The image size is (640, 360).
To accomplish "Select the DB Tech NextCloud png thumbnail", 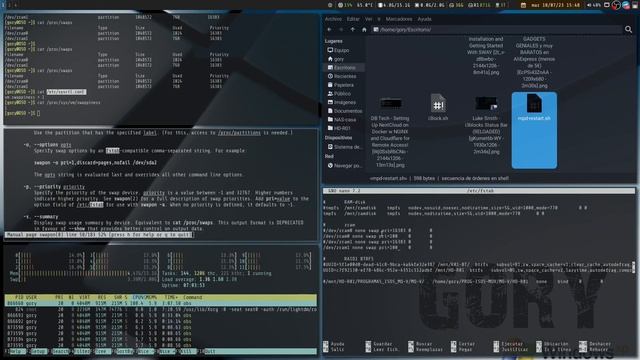I will pyautogui.click(x=391, y=103).
